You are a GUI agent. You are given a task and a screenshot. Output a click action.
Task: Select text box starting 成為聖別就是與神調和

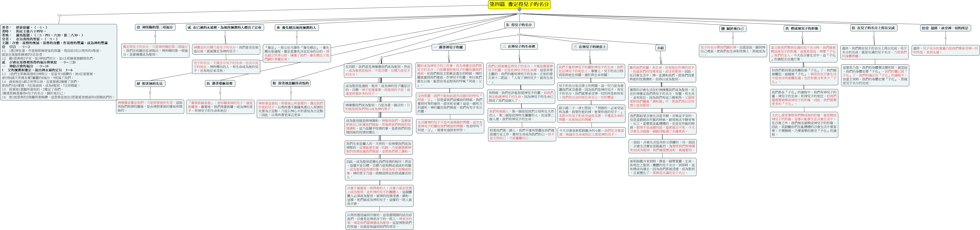378,126
